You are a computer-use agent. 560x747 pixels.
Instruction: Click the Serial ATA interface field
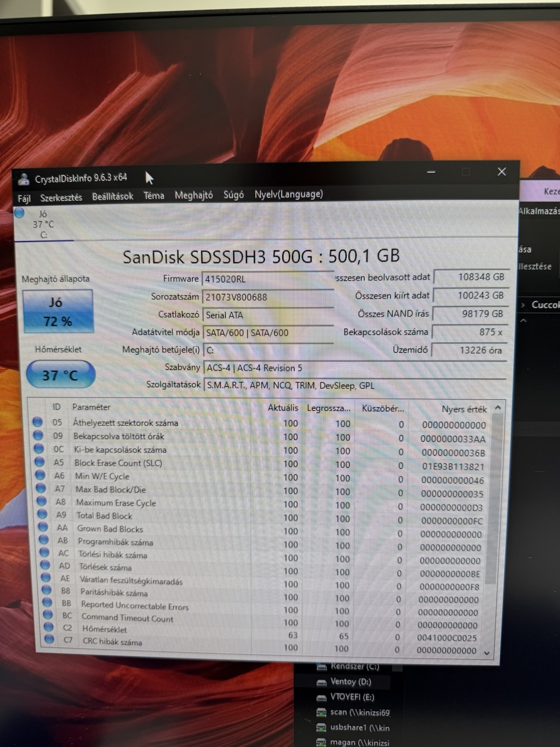268,315
